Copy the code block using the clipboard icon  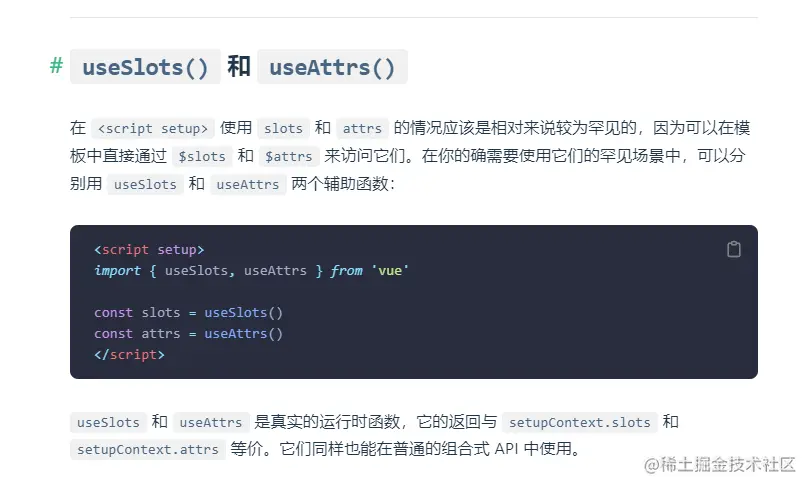[x=734, y=250]
